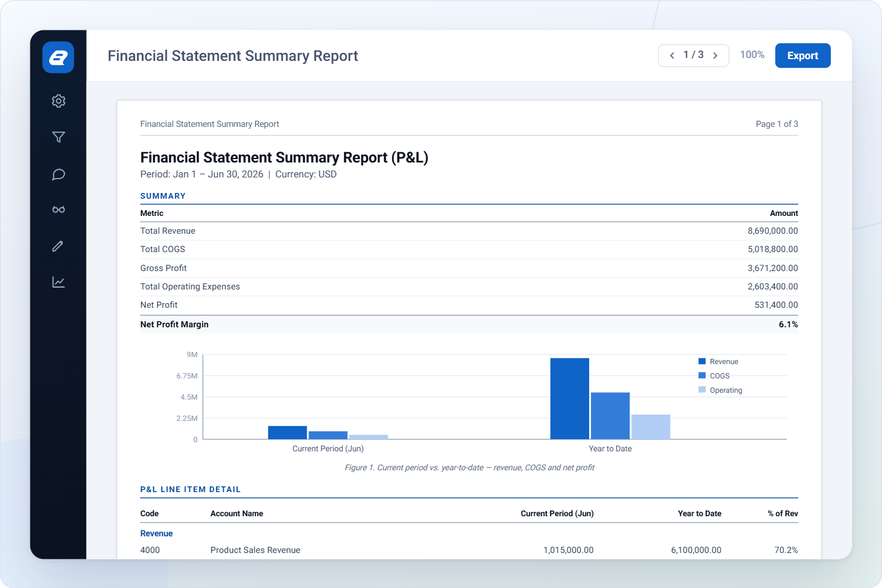Open the line chart analytics icon

[58, 282]
